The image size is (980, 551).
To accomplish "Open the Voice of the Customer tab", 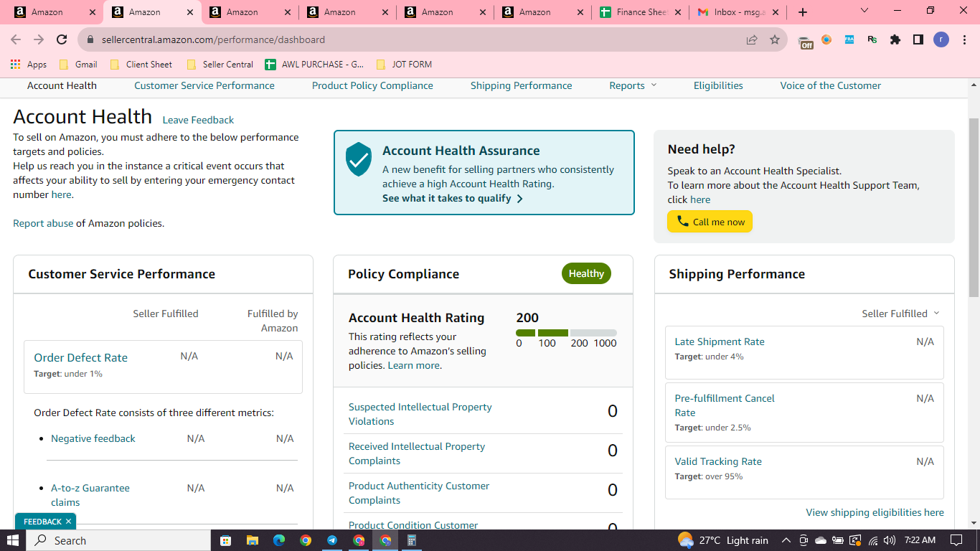I will (x=831, y=85).
